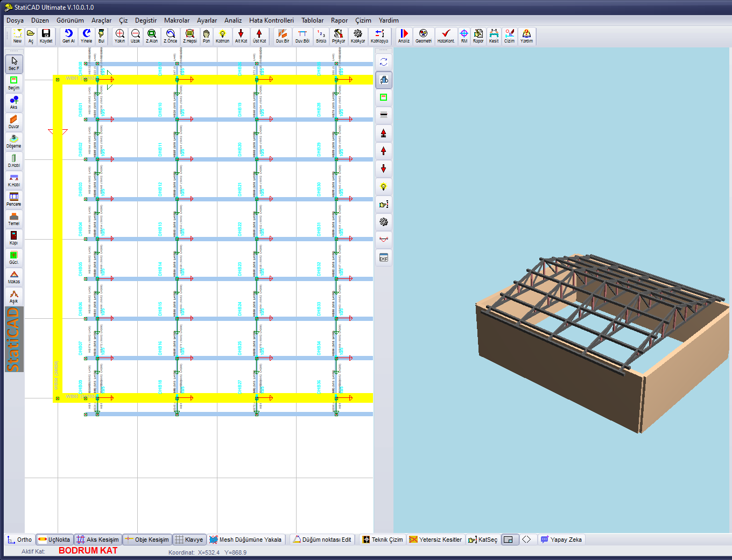Viewport: 732px width, 560px height.
Task: Toggle Obje Kesişim snap
Action: click(x=147, y=540)
